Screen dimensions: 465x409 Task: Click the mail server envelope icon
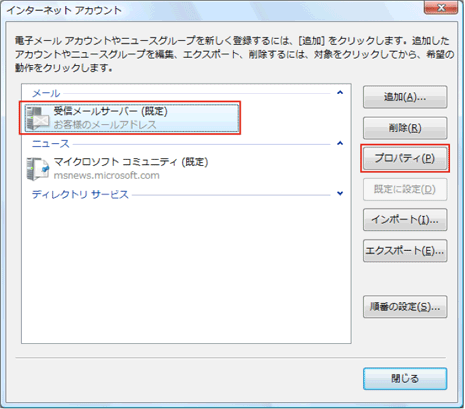(38, 118)
